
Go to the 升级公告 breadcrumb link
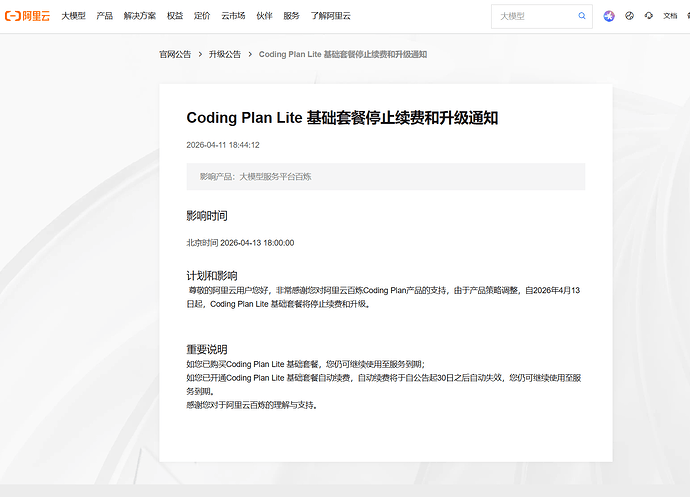coord(224,54)
